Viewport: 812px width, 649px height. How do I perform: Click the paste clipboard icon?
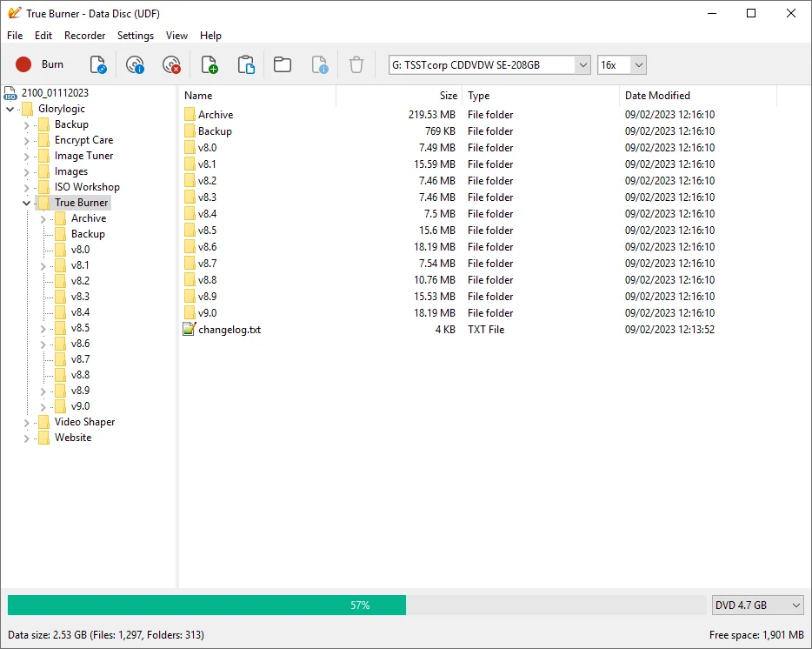(x=246, y=64)
